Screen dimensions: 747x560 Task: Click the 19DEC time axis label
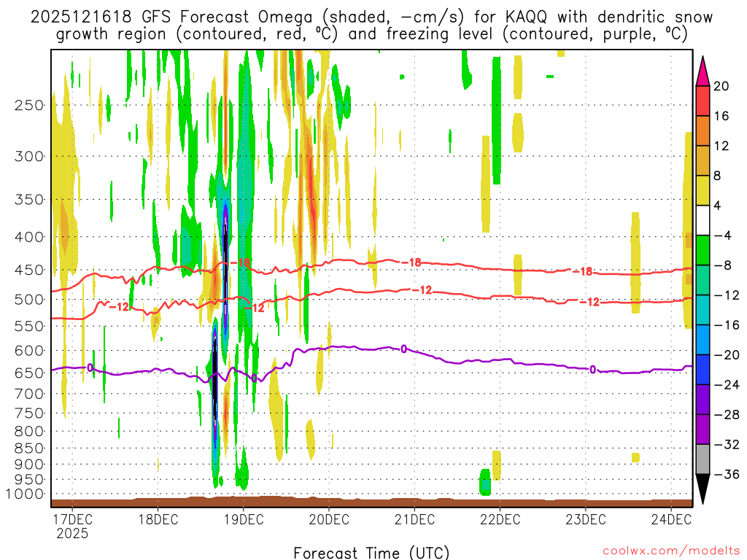(244, 519)
